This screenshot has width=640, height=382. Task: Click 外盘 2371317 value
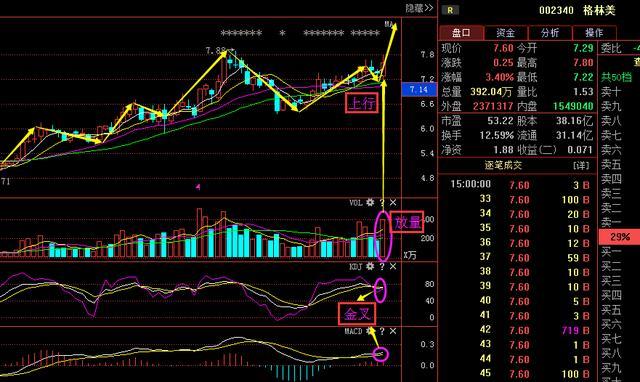tap(493, 106)
